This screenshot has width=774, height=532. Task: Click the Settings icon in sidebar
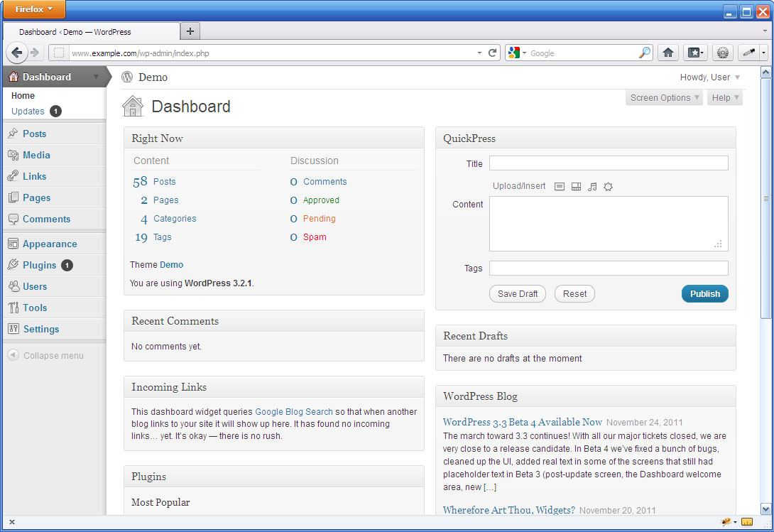(x=13, y=329)
